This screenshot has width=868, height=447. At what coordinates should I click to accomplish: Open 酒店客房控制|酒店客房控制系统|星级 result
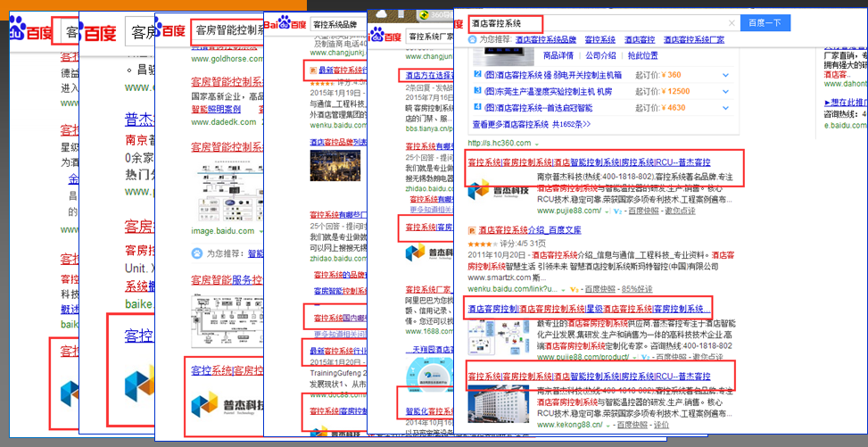click(587, 309)
